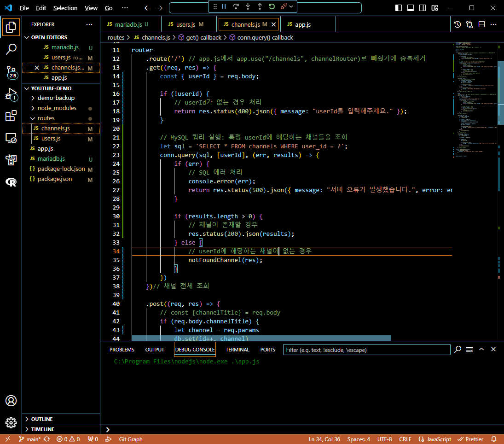This screenshot has height=444, width=504.
Task: Close channels.js in Open Editors
Action: coord(37,68)
